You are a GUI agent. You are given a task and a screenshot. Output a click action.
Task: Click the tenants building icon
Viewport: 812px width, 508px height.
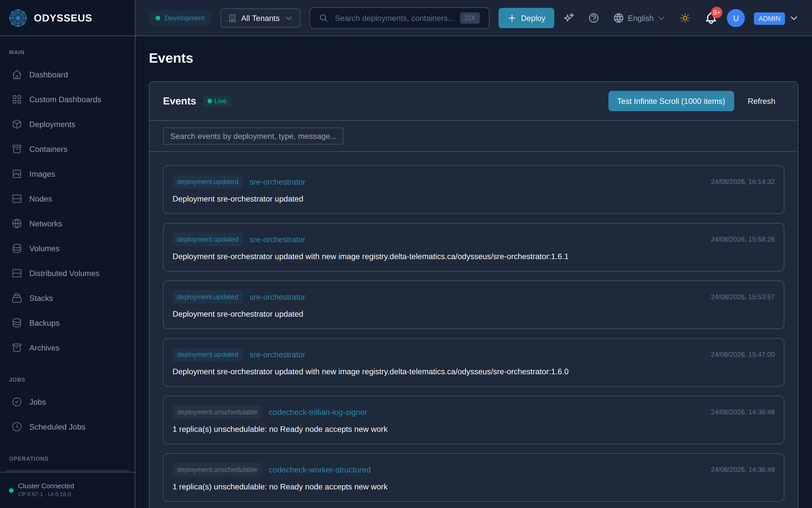tap(232, 18)
